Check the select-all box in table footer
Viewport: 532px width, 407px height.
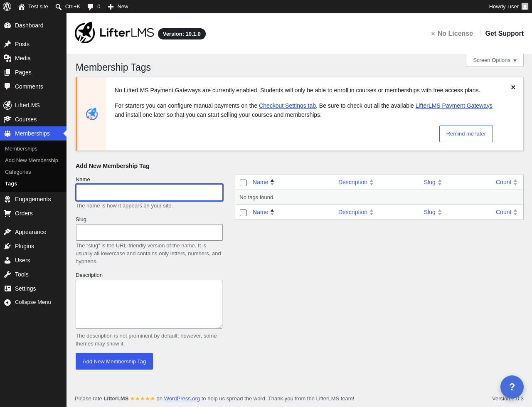click(243, 213)
